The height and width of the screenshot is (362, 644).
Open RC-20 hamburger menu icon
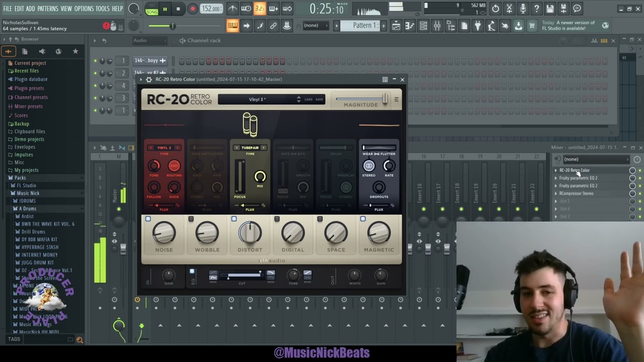pyautogui.click(x=396, y=99)
